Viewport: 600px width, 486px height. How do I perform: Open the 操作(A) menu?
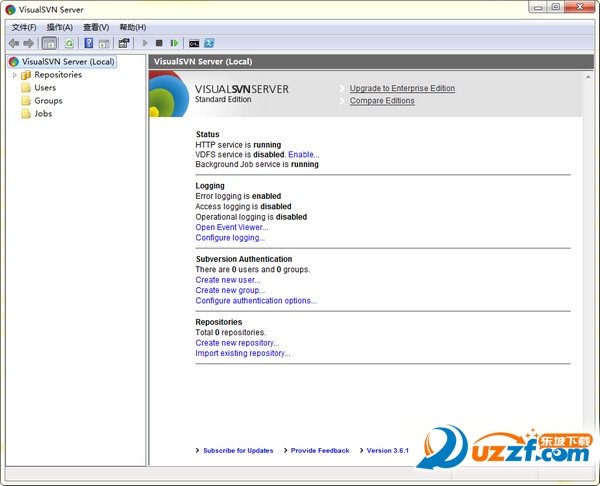click(x=60, y=28)
